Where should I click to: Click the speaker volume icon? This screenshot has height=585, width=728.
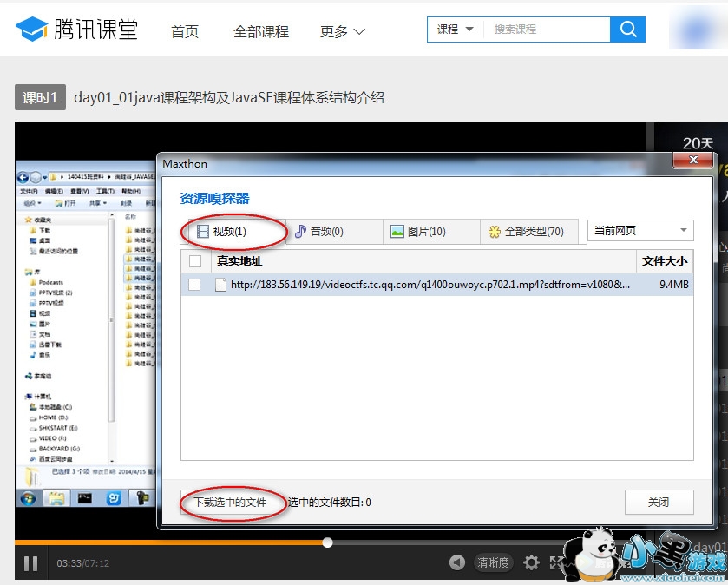click(x=457, y=562)
